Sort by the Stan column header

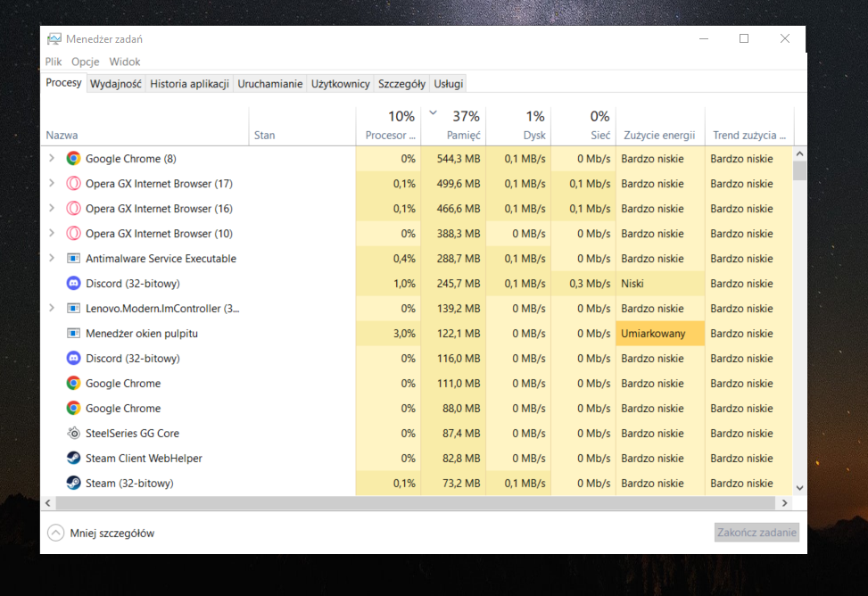(x=302, y=127)
